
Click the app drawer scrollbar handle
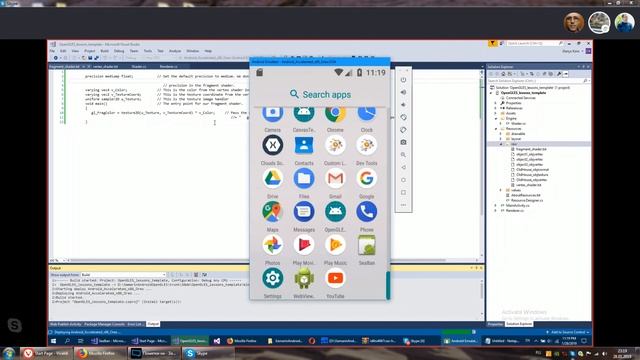388,285
